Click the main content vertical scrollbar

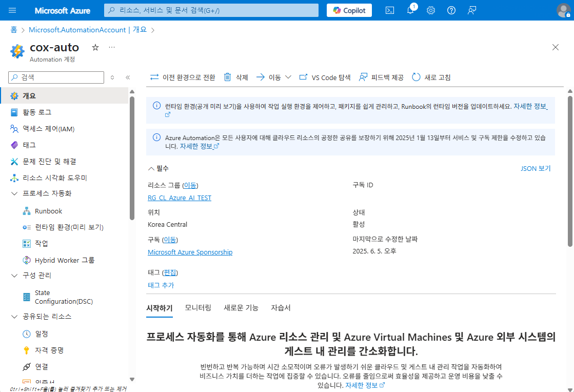570,171
